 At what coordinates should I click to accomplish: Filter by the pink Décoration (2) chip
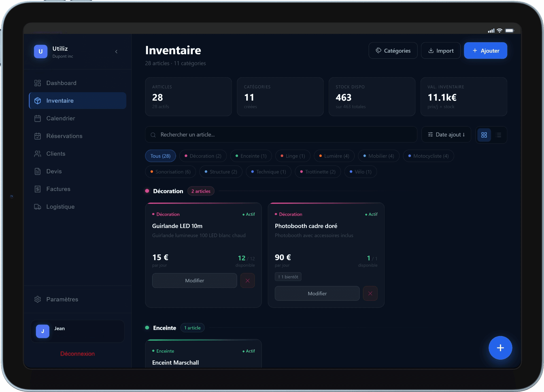point(203,156)
